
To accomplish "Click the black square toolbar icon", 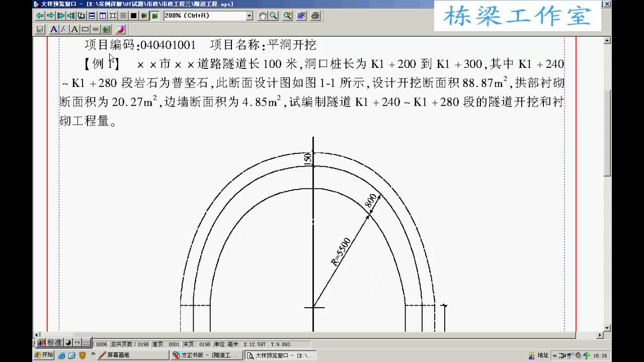I will [x=133, y=16].
